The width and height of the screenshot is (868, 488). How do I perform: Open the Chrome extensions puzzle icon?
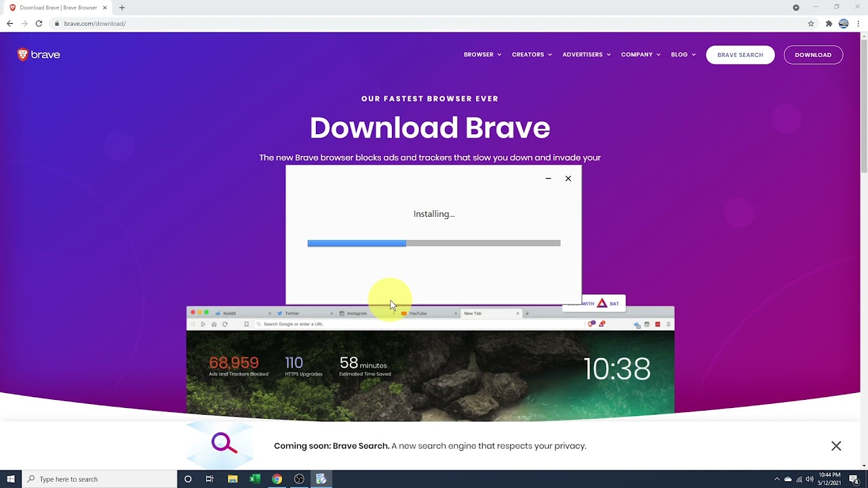click(829, 24)
